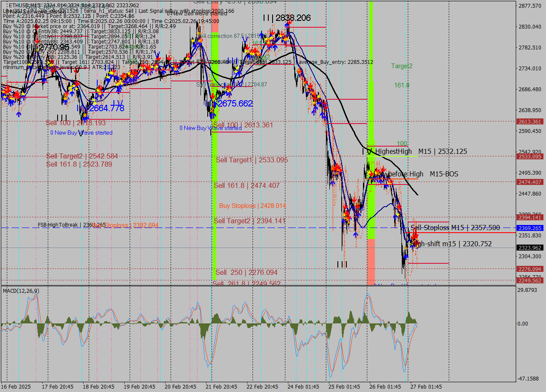Screen dimensions: 546x392
Task: Select the red 2613.361 price axis tag
Action: [529, 121]
